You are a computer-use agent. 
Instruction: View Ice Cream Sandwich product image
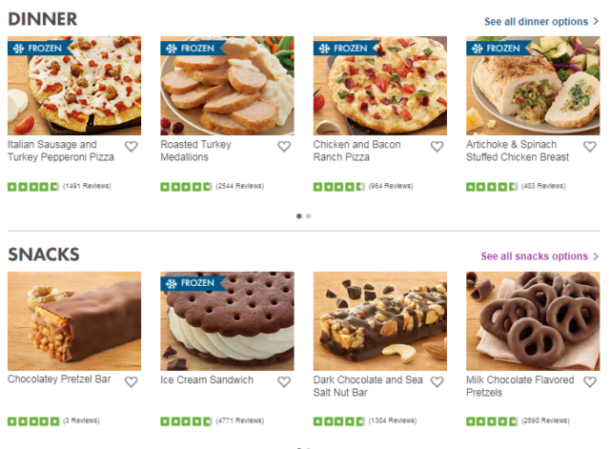(227, 321)
